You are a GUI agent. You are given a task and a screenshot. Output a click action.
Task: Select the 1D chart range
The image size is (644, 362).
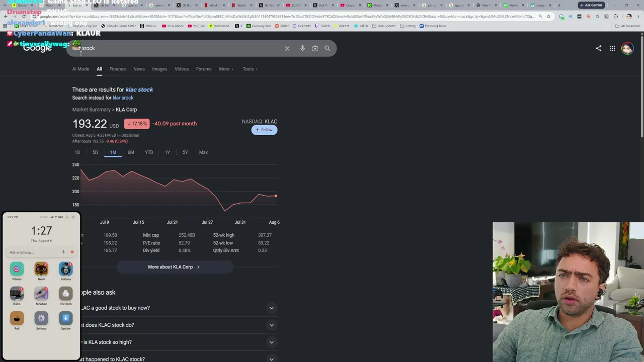point(77,152)
